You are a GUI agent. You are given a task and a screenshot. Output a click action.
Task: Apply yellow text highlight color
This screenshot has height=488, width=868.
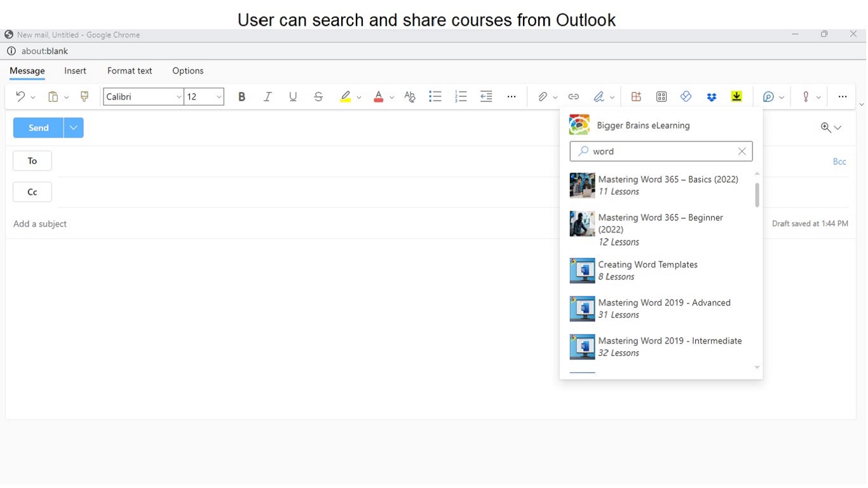[345, 97]
